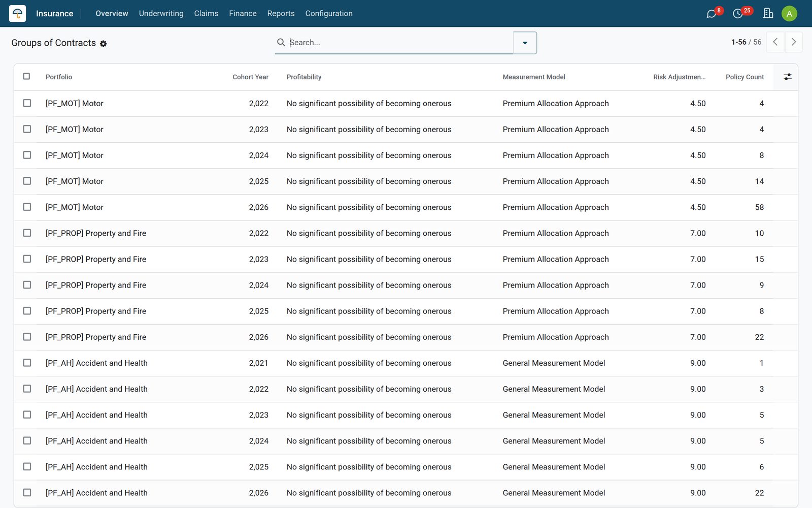Tick checkbox for Accident and Health 2,021 row

coord(27,363)
